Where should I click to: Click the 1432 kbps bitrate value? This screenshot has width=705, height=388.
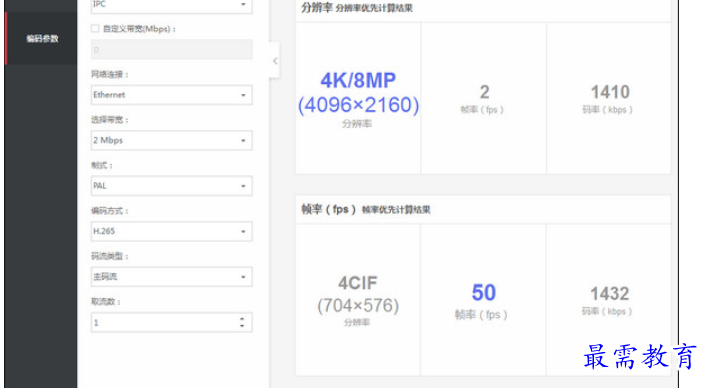[x=609, y=294]
